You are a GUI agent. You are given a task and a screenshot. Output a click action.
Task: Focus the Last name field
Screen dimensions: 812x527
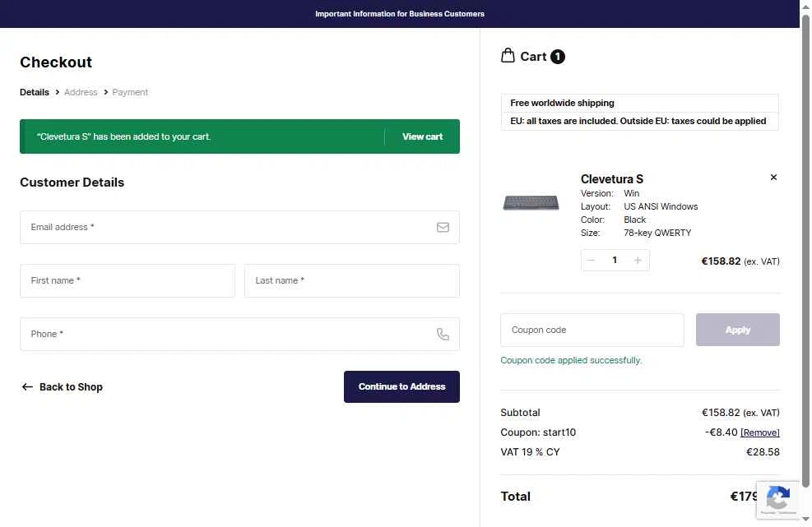point(351,280)
